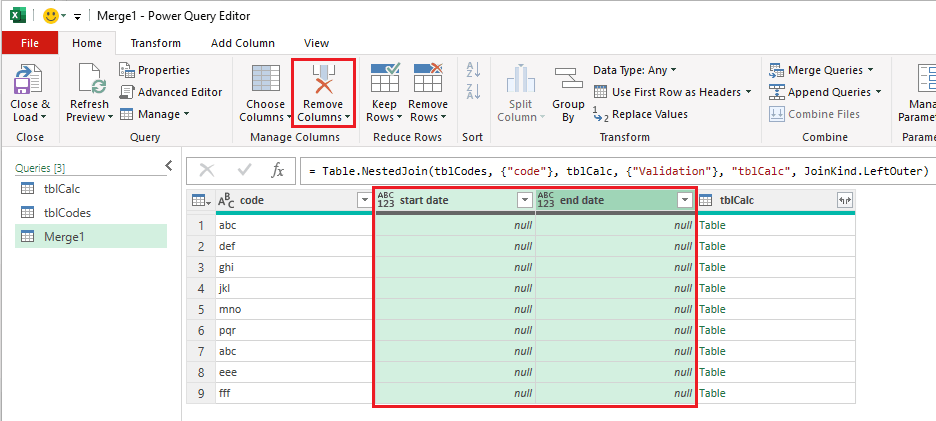Click the code column data type icon
The width and height of the screenshot is (936, 421).
(226, 201)
